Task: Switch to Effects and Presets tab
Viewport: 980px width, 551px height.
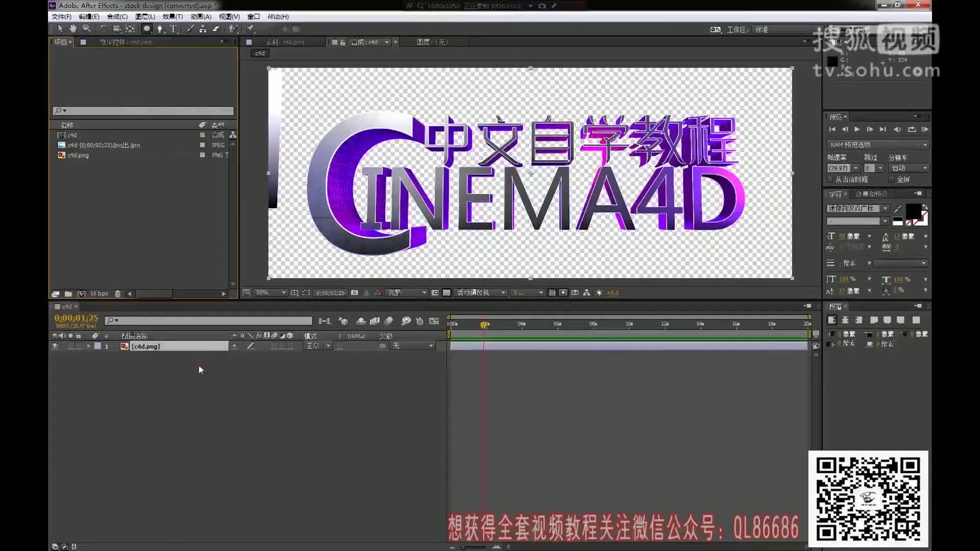Action: coord(871,194)
